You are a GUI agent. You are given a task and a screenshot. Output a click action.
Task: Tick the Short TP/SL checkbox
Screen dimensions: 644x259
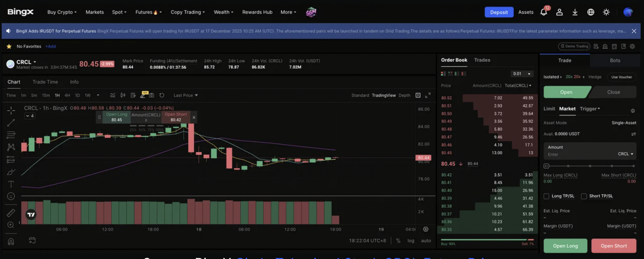(584, 196)
